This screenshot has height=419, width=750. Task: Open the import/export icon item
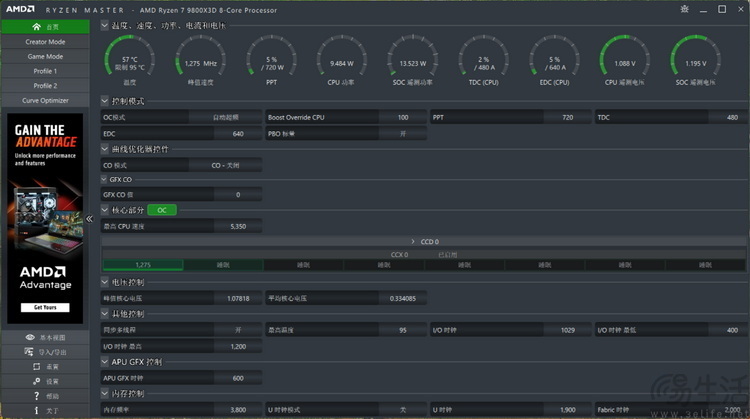pyautogui.click(x=29, y=352)
